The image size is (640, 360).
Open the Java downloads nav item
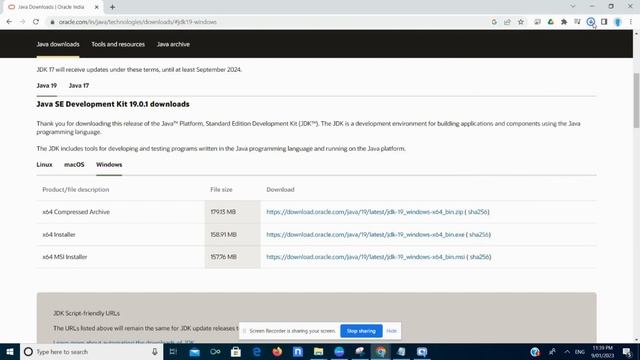[x=58, y=44]
